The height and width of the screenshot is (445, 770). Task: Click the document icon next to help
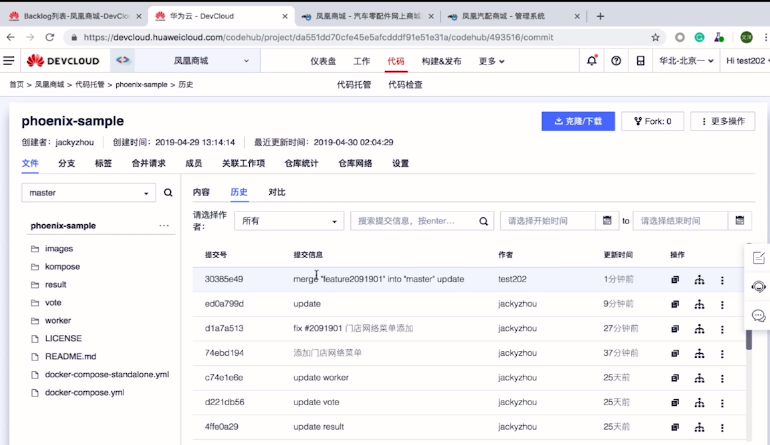(x=640, y=61)
